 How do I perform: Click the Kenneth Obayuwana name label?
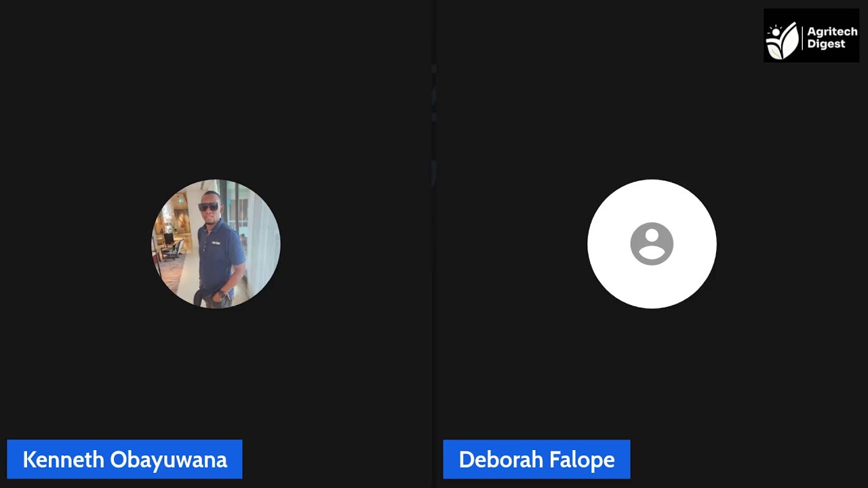[125, 460]
